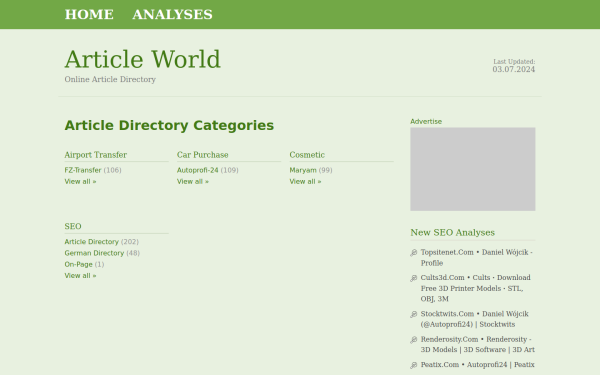Click the 03.07.2024 last updated date
Viewport: 600px width, 375px height.
click(514, 69)
